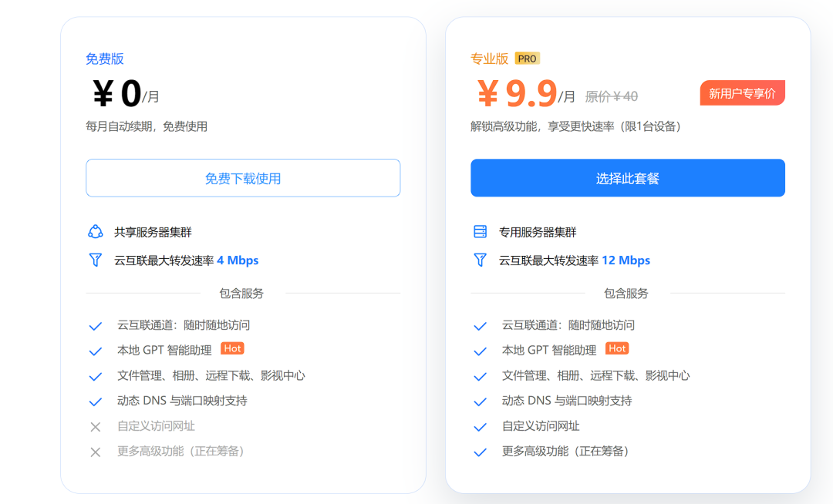Click the Hot badge in the pro plan

(617, 348)
